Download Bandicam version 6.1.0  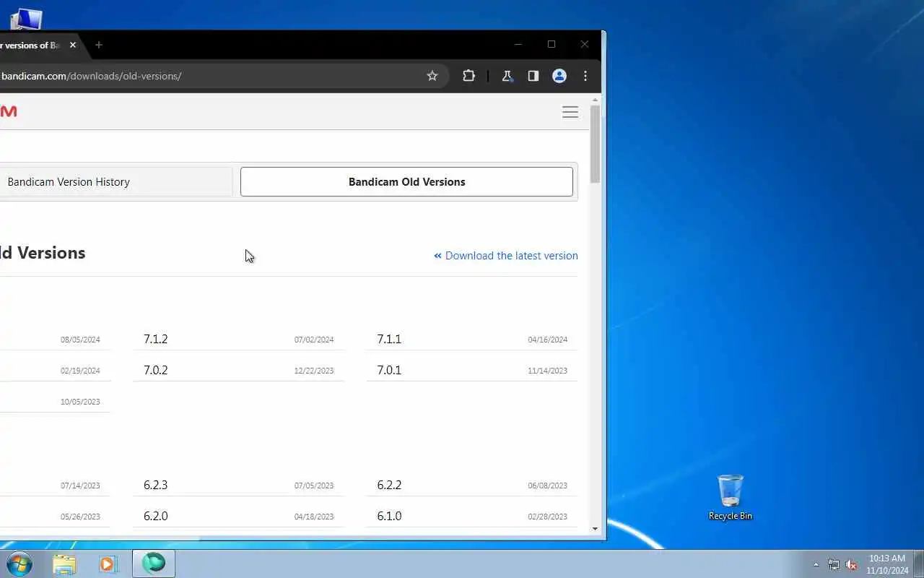pos(389,516)
